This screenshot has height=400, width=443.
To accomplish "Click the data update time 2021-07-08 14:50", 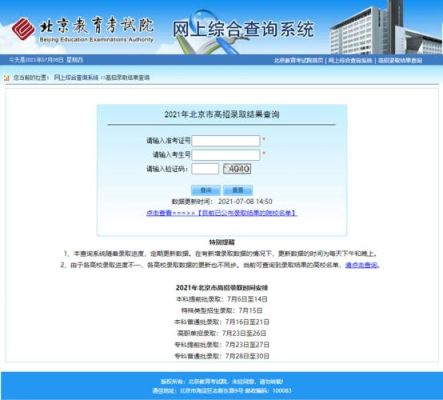I will pyautogui.click(x=245, y=201).
